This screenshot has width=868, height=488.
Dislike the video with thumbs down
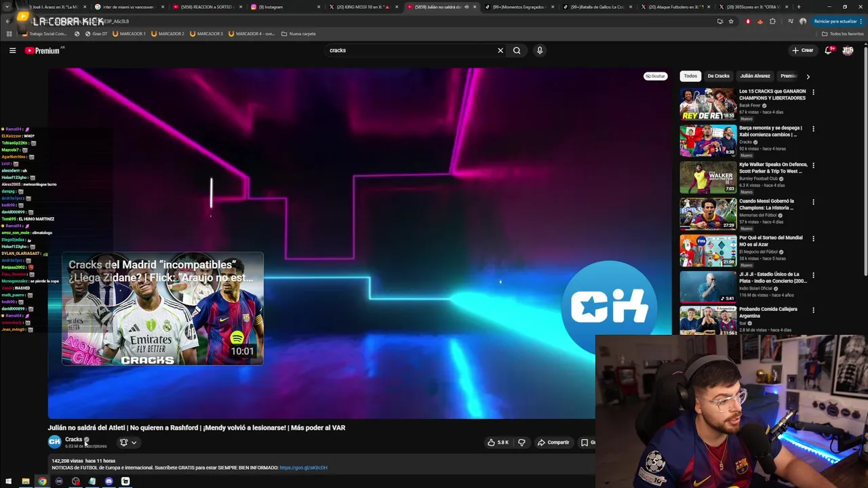tap(521, 443)
